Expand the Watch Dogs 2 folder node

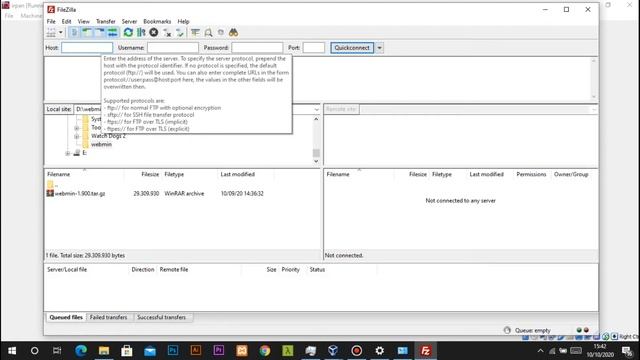[x=76, y=136]
